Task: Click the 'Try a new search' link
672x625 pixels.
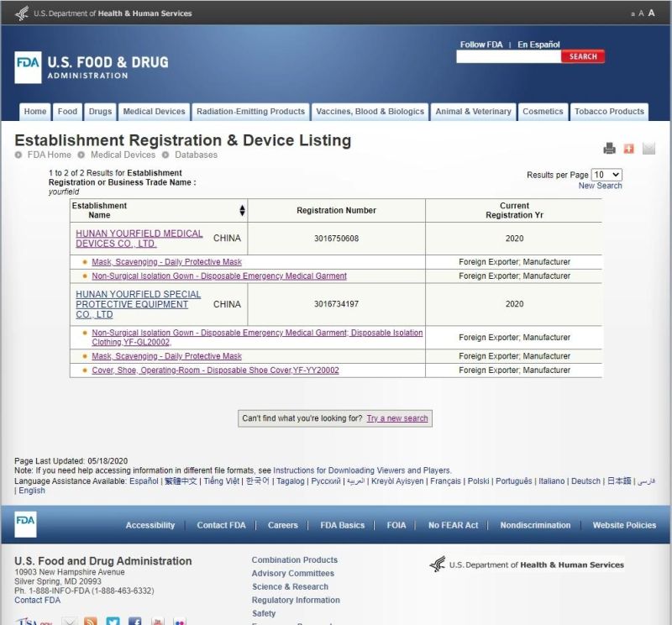Action: [397, 418]
